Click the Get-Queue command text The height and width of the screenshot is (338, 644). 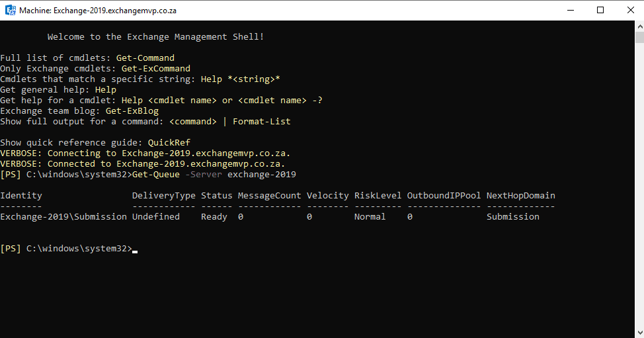coord(156,175)
